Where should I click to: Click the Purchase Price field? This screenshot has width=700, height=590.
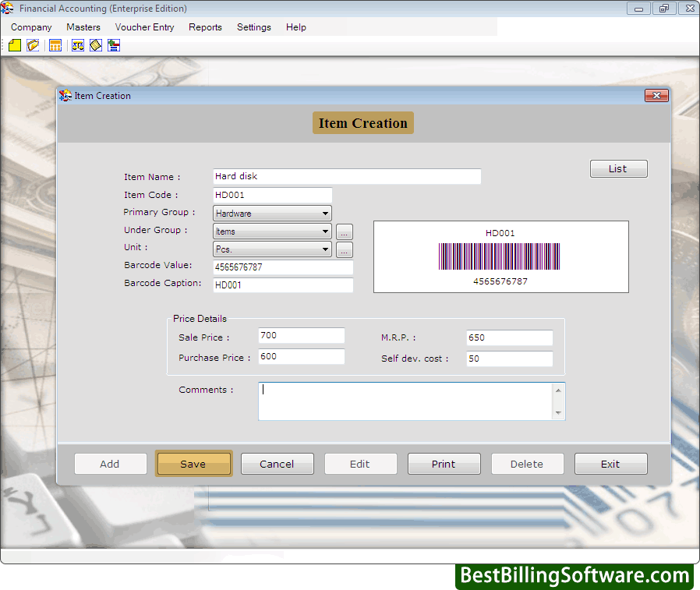pyautogui.click(x=302, y=357)
